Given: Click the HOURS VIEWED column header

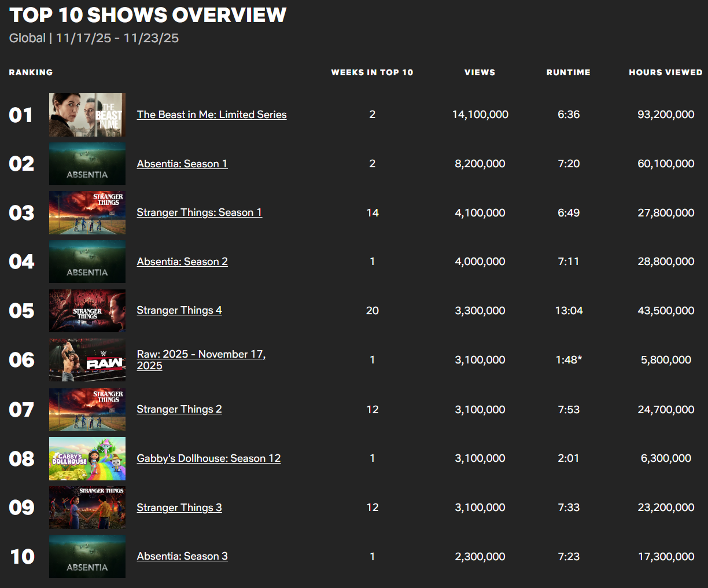Looking at the screenshot, I should point(666,72).
